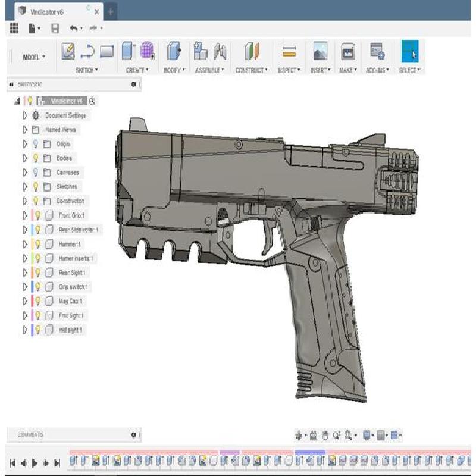This screenshot has height=476, width=476.
Task: Toggle visibility of Hammer:1 component
Action: (37, 244)
